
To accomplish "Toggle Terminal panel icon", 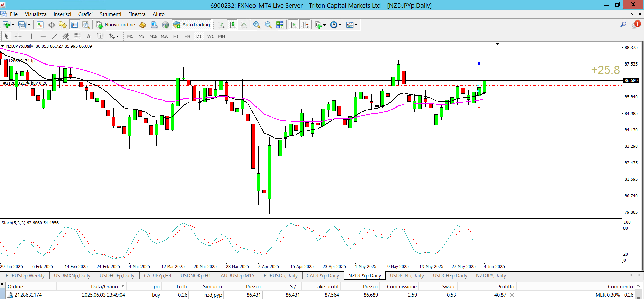I will (74, 25).
